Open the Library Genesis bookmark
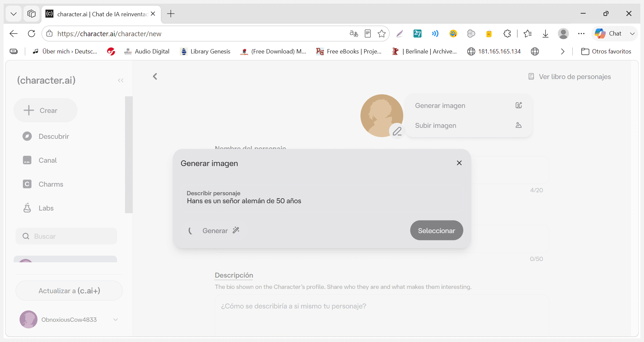 (205, 51)
